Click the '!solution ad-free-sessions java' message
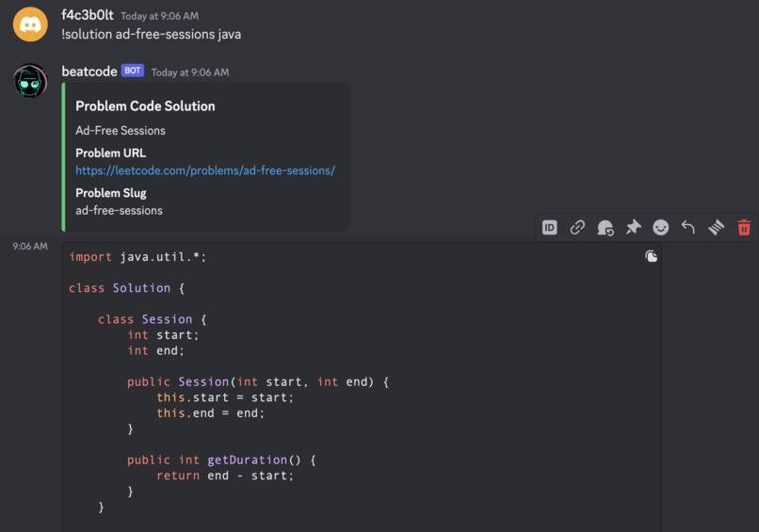 pos(151,35)
